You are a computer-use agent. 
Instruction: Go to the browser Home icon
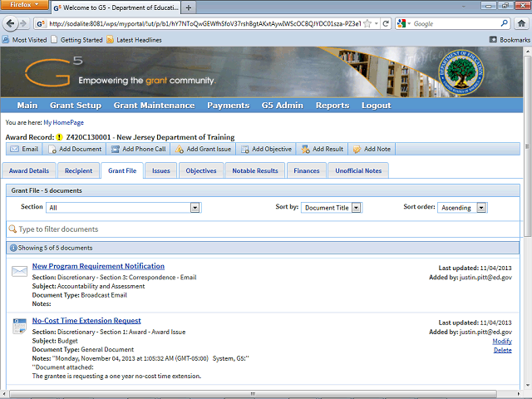(521, 23)
